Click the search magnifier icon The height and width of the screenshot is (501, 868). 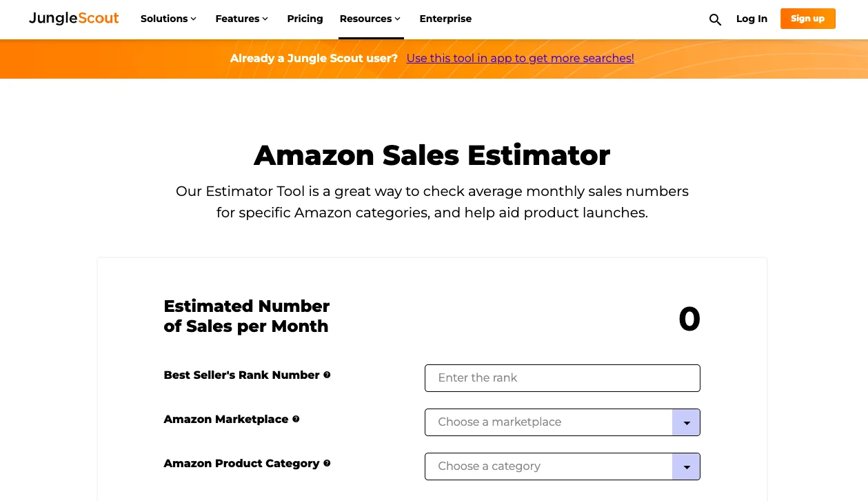715,20
